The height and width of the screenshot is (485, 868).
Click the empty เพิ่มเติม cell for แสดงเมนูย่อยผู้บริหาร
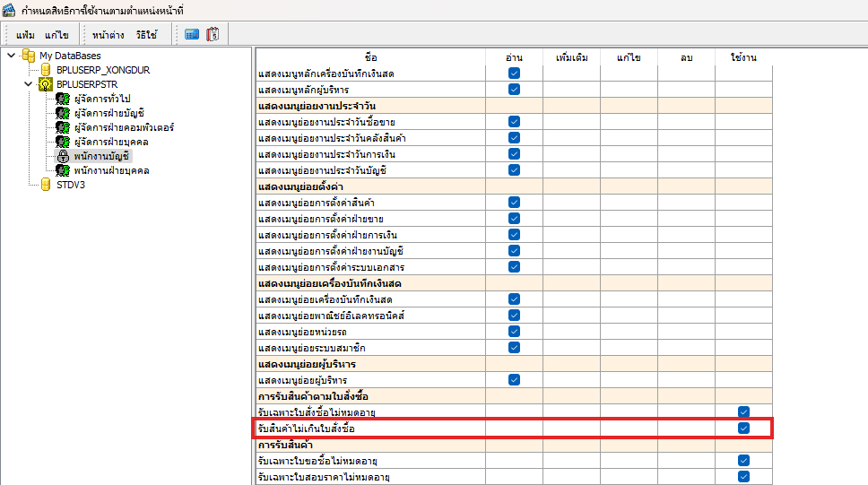(x=571, y=380)
